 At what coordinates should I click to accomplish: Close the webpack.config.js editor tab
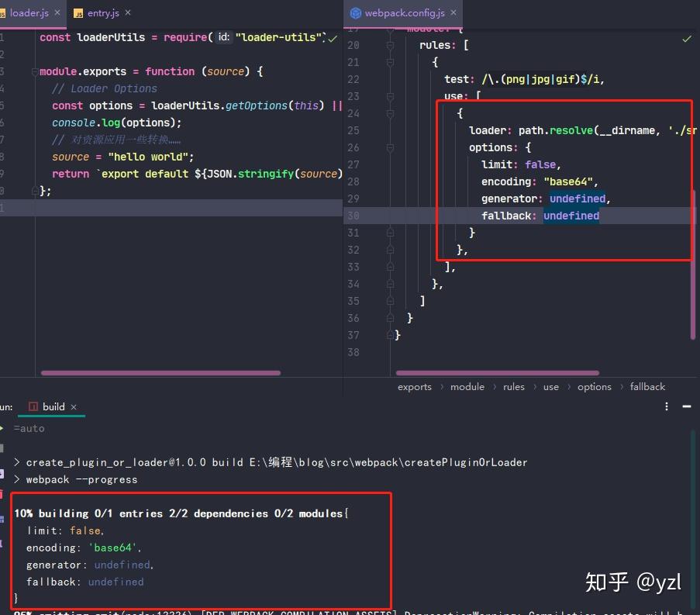453,13
